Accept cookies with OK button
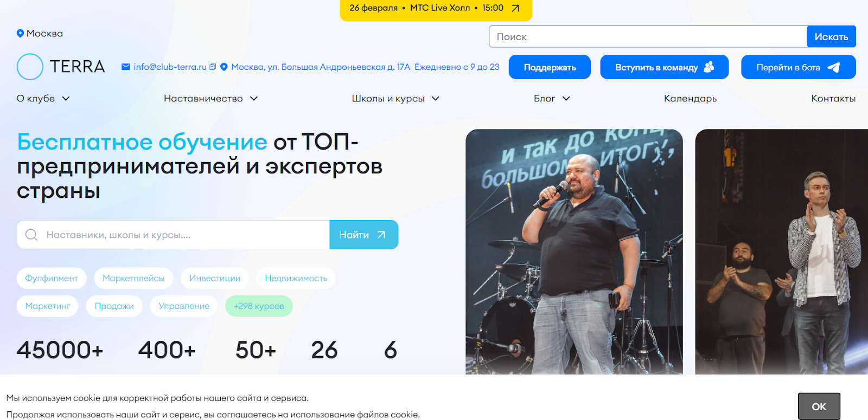 pos(819,406)
